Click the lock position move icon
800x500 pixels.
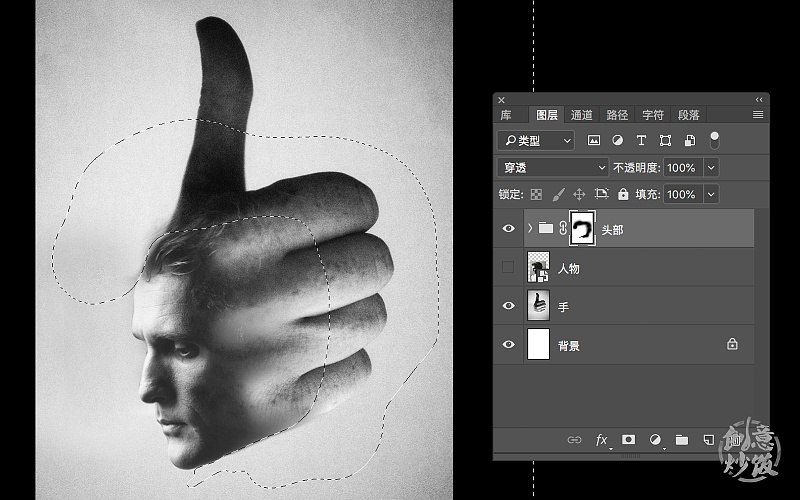point(580,194)
